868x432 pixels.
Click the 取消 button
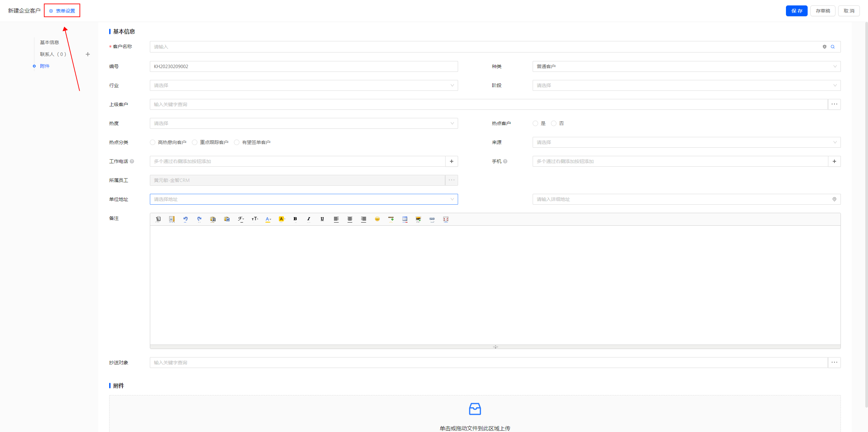(849, 11)
